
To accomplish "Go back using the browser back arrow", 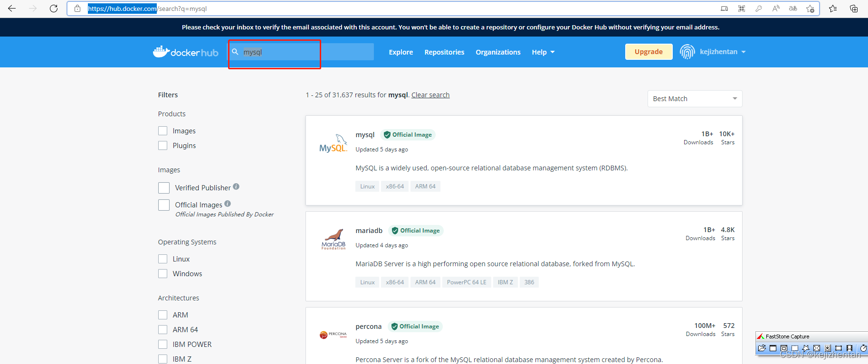I will point(12,9).
